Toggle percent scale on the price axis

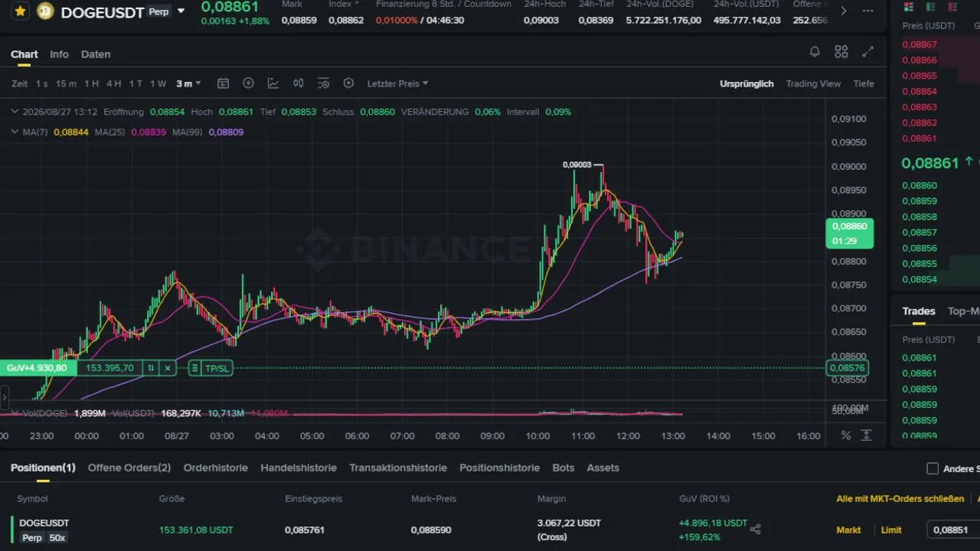(x=846, y=435)
